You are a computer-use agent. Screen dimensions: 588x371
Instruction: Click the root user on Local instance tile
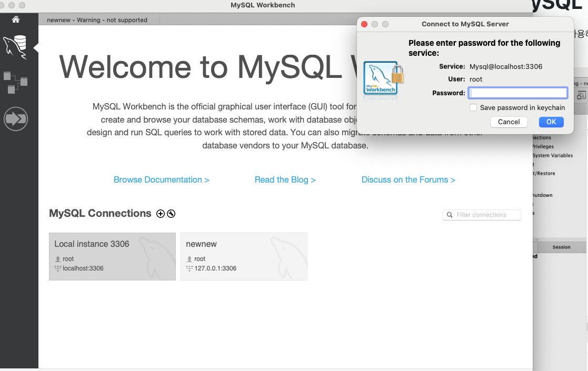coord(68,259)
